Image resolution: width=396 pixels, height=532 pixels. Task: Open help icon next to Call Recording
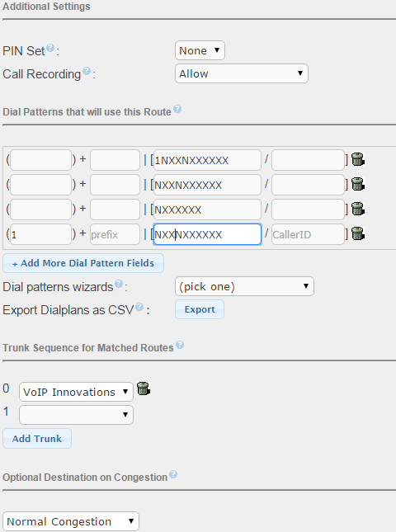click(87, 71)
